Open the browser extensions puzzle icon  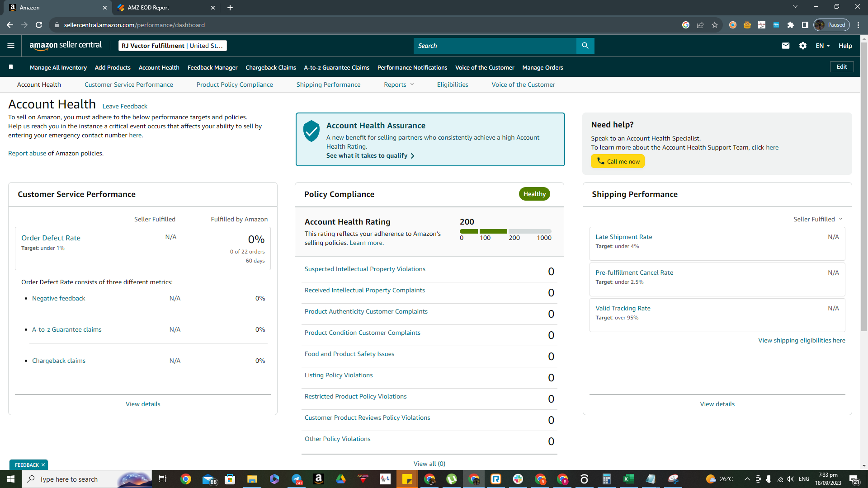pos(791,25)
